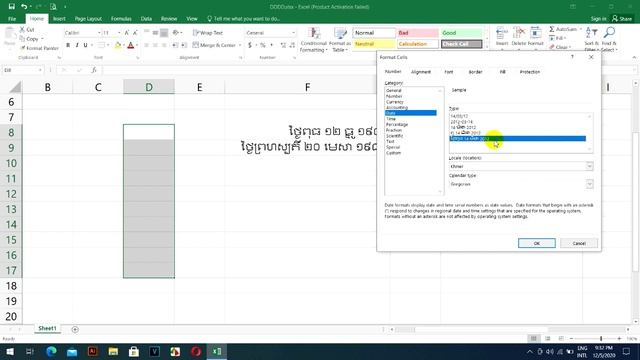
Task: Open the font size dropdown showing 11
Action: (119, 33)
